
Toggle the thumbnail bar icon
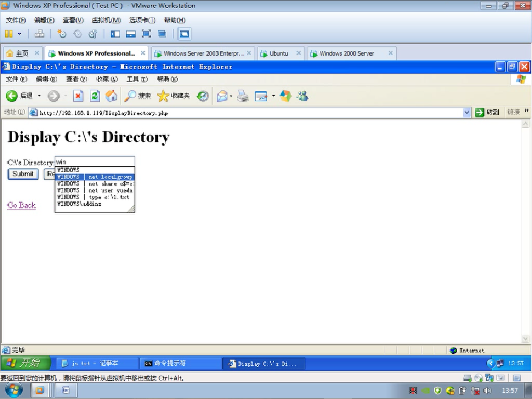click(x=130, y=34)
